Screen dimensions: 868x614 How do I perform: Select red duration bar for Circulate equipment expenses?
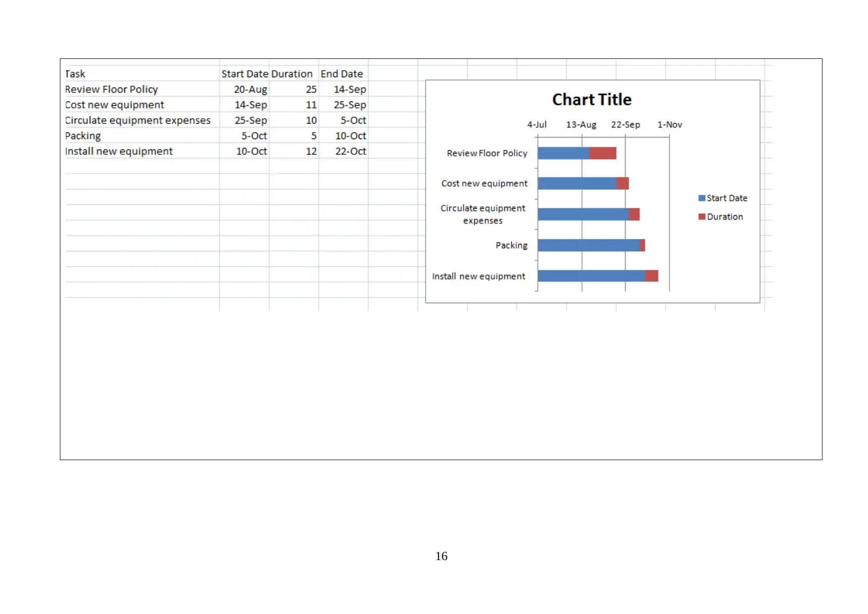634,214
